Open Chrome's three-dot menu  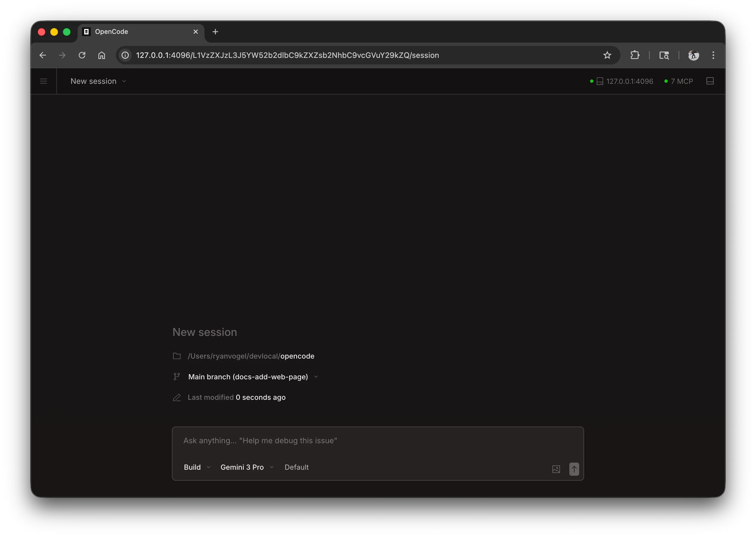(713, 55)
